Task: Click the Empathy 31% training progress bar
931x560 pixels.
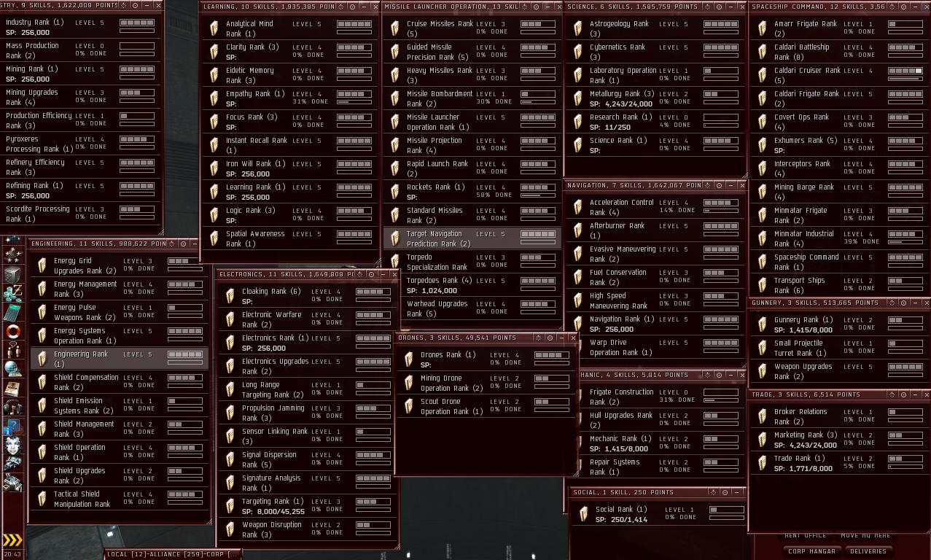Action: click(x=354, y=102)
